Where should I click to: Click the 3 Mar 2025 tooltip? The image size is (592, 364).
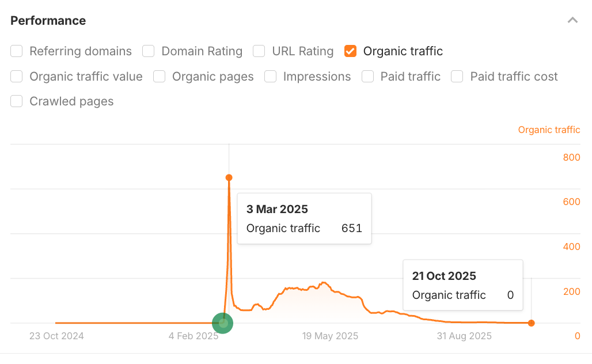pyautogui.click(x=304, y=218)
